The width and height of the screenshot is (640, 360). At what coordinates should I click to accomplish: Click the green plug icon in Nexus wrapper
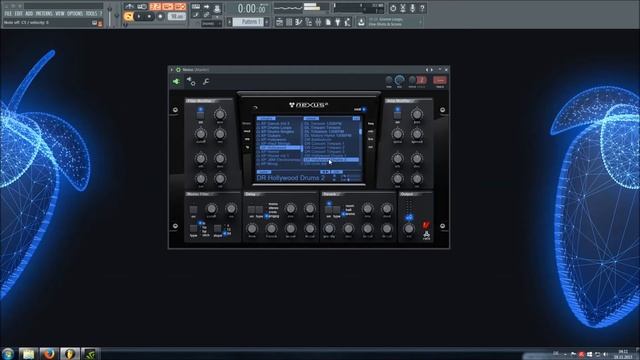(x=176, y=82)
